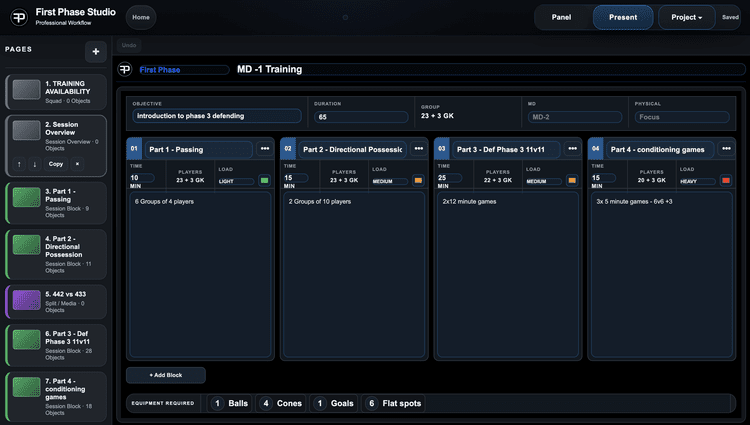The image size is (750, 425).
Task: Select page 7 Part 4 - conditioning games
Action: pos(56,397)
